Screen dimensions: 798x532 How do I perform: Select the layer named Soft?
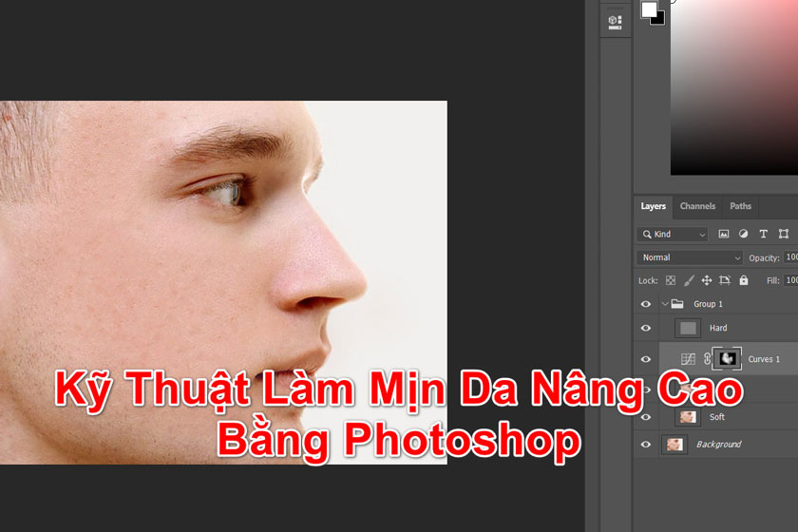coord(717,417)
